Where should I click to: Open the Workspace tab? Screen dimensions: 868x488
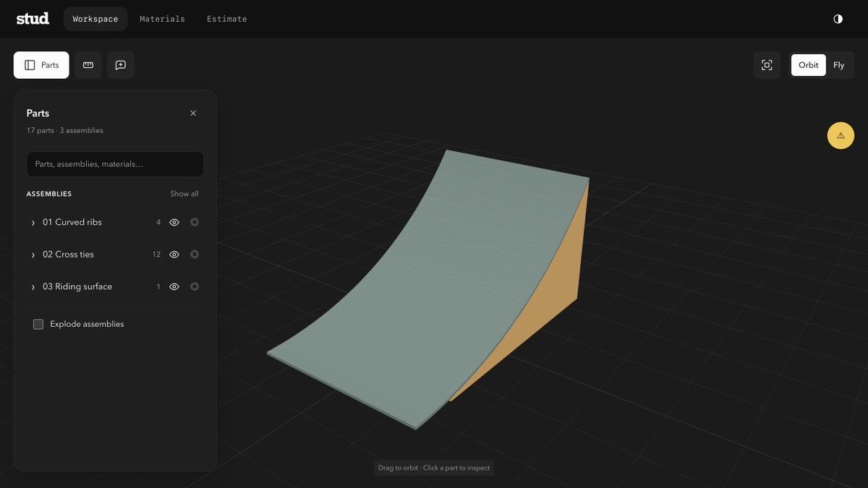[x=95, y=19]
